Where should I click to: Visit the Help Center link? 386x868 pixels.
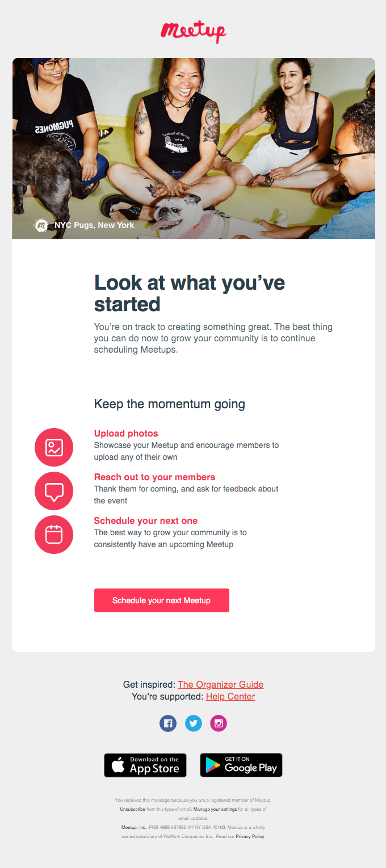pyautogui.click(x=230, y=696)
